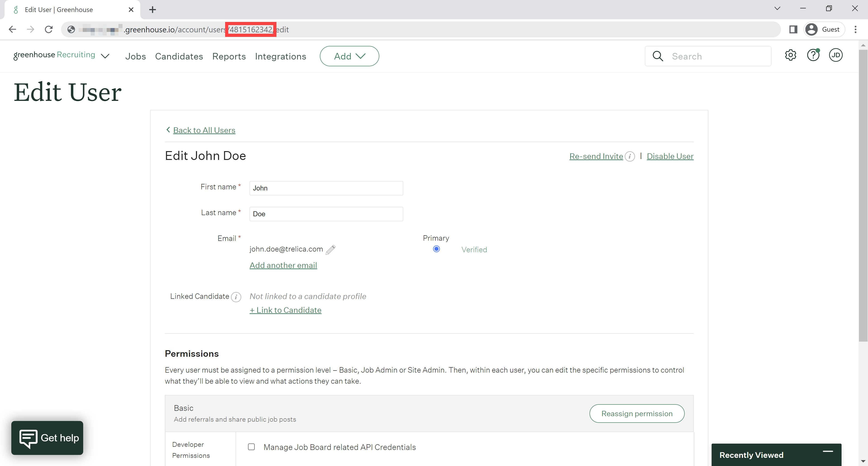Open a new browser tab

(x=153, y=10)
